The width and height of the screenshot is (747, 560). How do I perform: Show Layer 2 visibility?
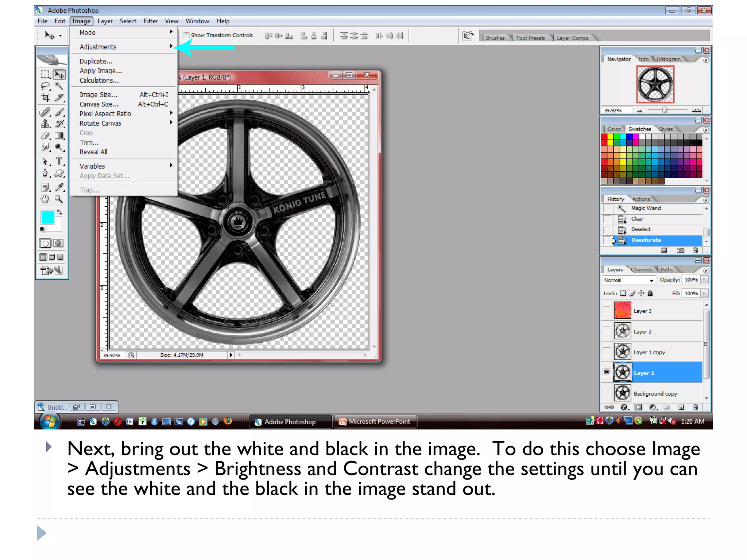607,331
